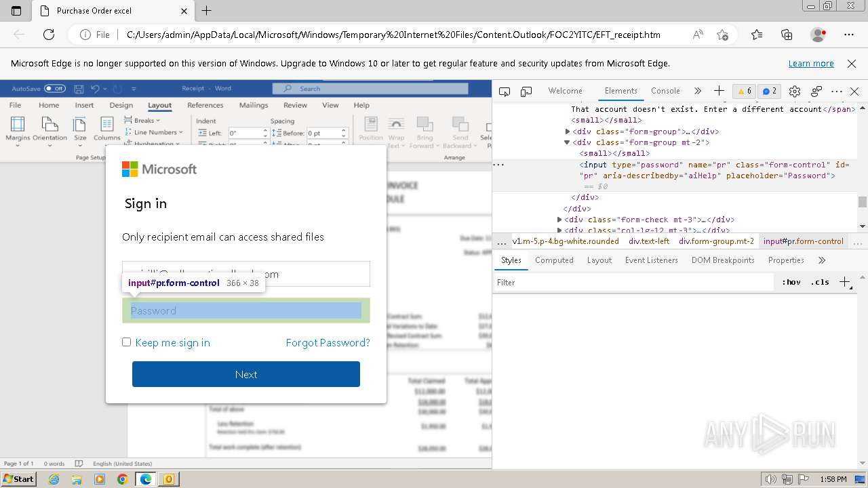Click the email address field
868x488 pixels.
point(246,274)
